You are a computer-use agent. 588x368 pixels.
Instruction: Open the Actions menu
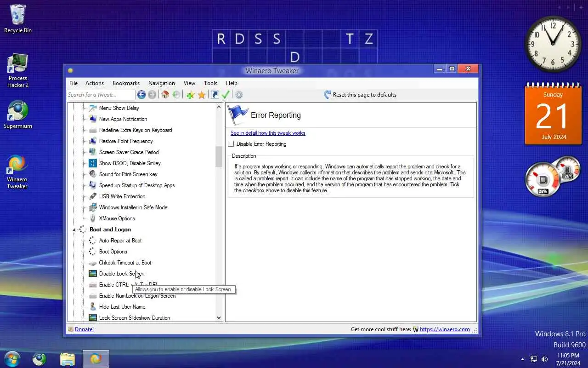pyautogui.click(x=95, y=83)
